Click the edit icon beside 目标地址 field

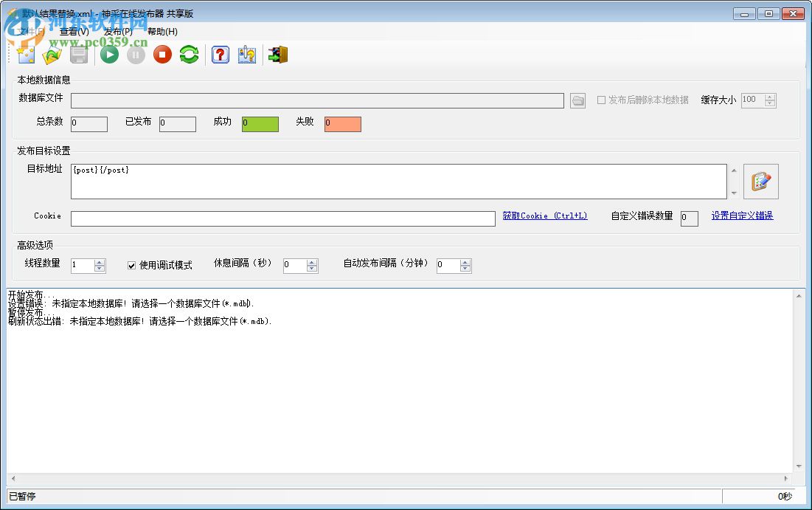click(760, 181)
